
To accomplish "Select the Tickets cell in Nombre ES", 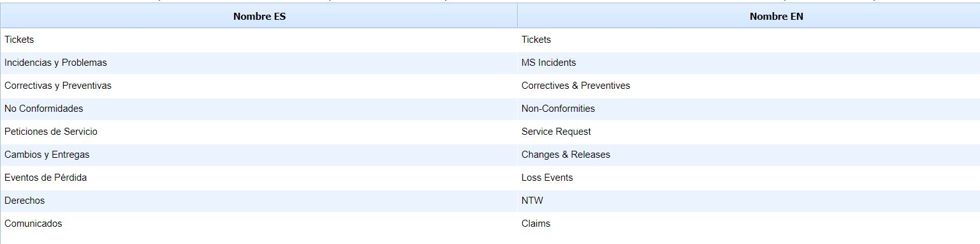I will point(259,40).
